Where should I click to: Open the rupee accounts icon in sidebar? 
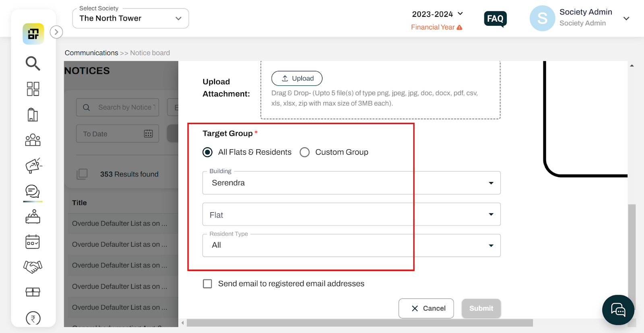pyautogui.click(x=33, y=318)
